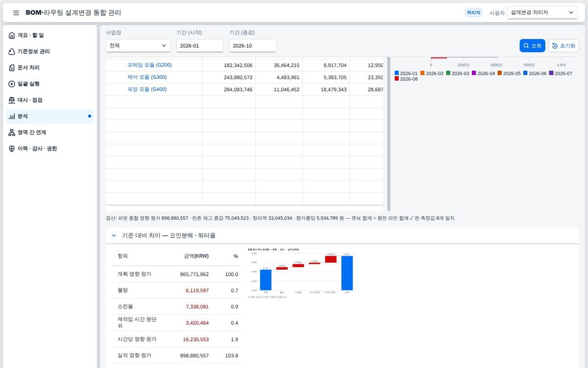Screen dimensions: 588x368
Task: Run the 조회 search button
Action: pos(532,46)
